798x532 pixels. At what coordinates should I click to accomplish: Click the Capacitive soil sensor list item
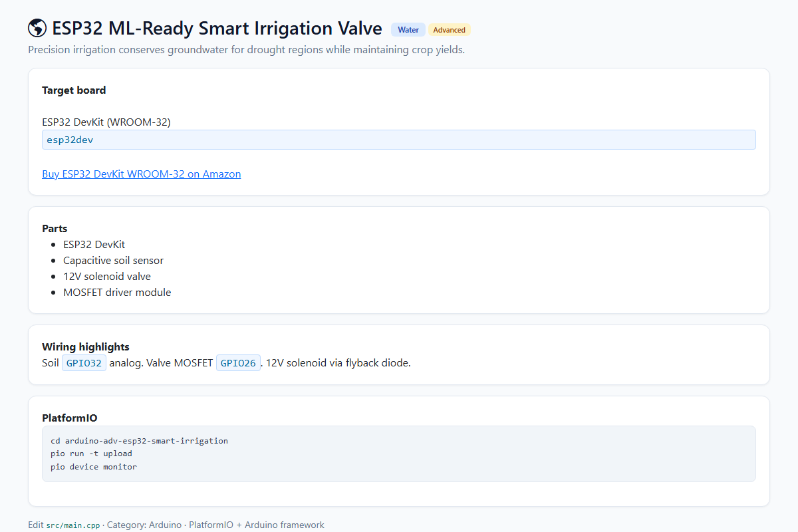[x=113, y=261]
